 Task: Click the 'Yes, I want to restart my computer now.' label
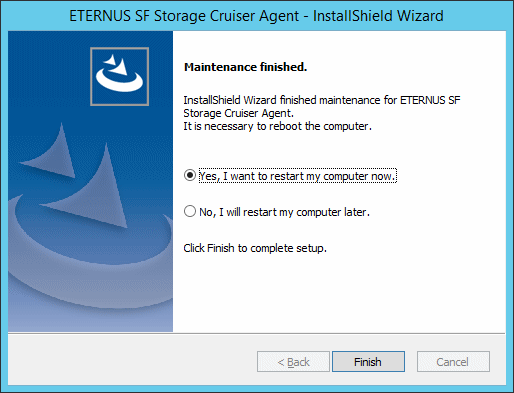tap(298, 176)
